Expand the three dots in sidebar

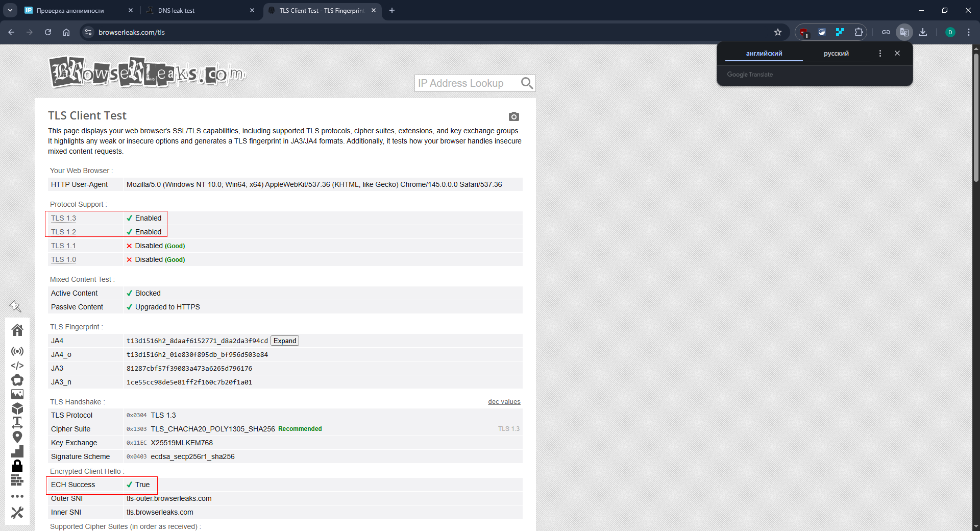[x=17, y=496]
